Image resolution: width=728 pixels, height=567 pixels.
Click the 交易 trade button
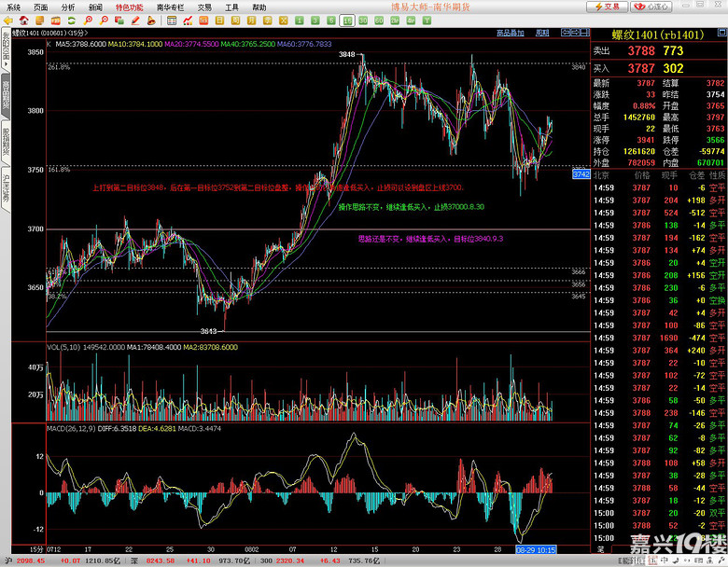point(609,6)
